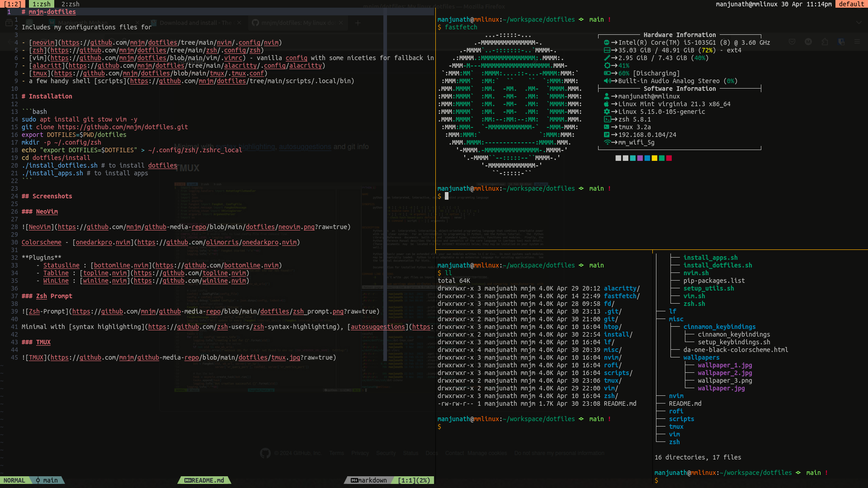Click the disk icon beside 35.03 GiB usage
Image resolution: width=868 pixels, height=488 pixels.
click(607, 50)
